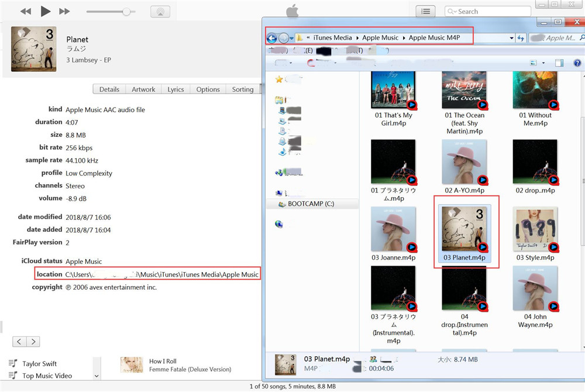Open the AirPlay output button

point(160,12)
